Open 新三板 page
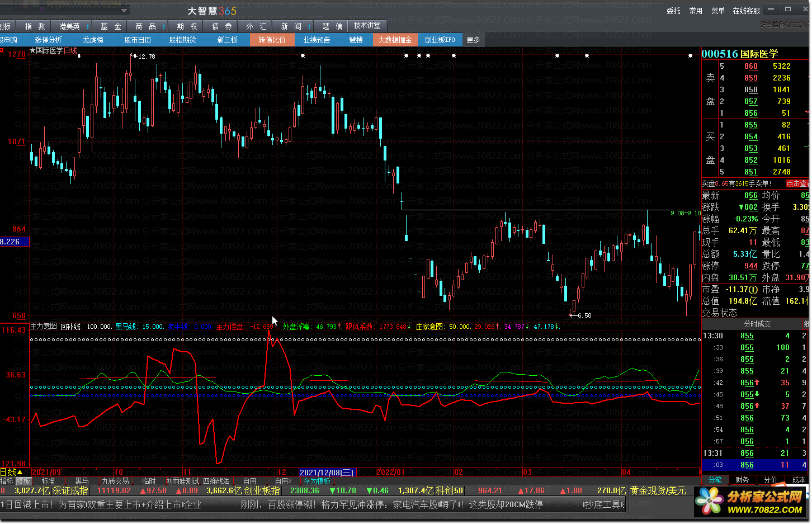The height and width of the screenshot is (524, 812). coord(227,40)
